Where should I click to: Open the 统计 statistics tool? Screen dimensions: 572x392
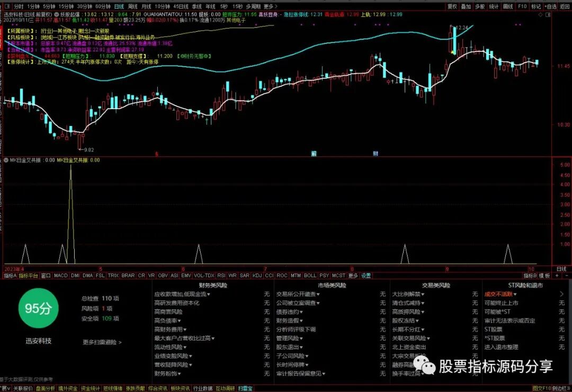coord(494,6)
